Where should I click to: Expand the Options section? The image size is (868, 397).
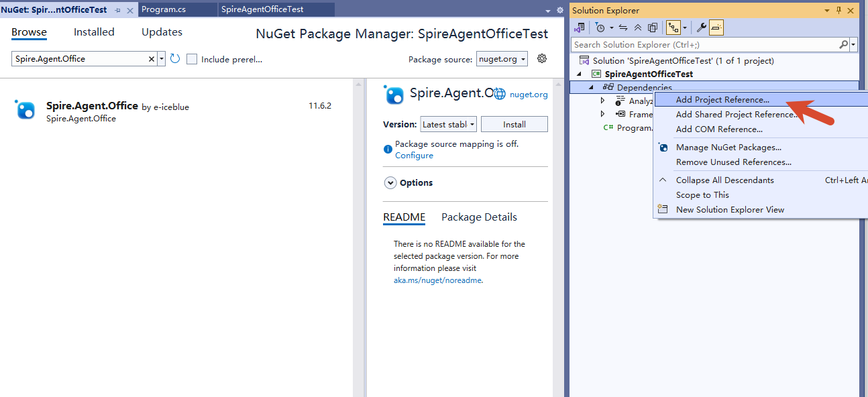390,182
